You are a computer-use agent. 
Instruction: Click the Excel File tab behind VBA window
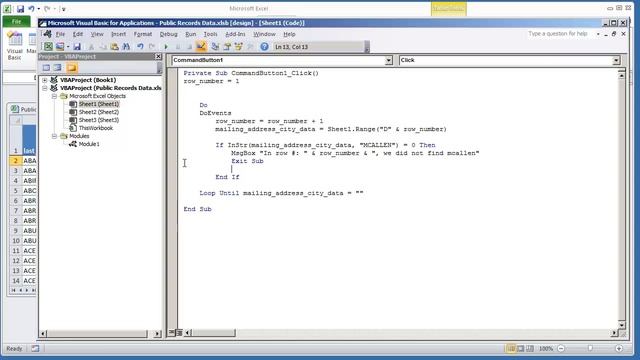click(x=16, y=21)
